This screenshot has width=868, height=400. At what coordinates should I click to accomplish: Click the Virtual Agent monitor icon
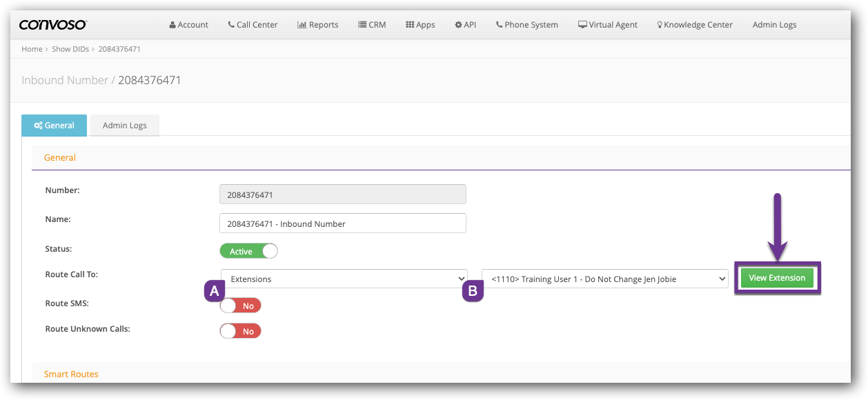(x=582, y=25)
